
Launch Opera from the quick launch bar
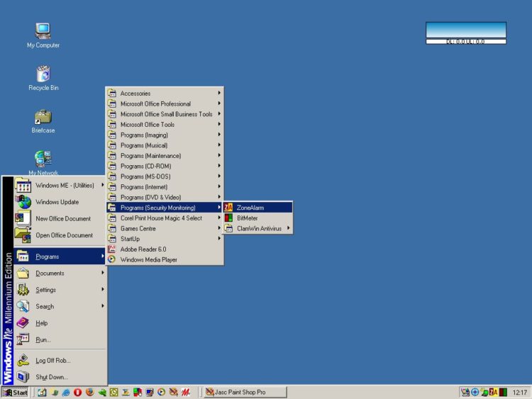(x=77, y=392)
